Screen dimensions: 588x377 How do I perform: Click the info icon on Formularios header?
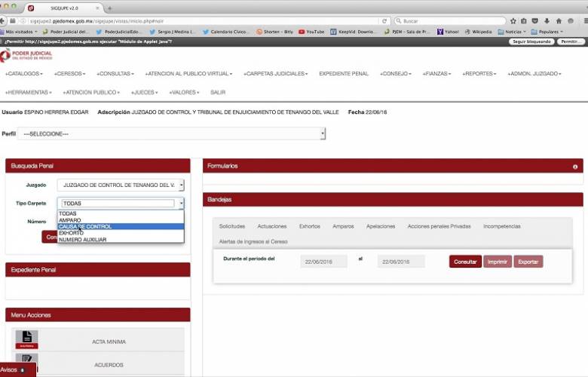click(575, 166)
